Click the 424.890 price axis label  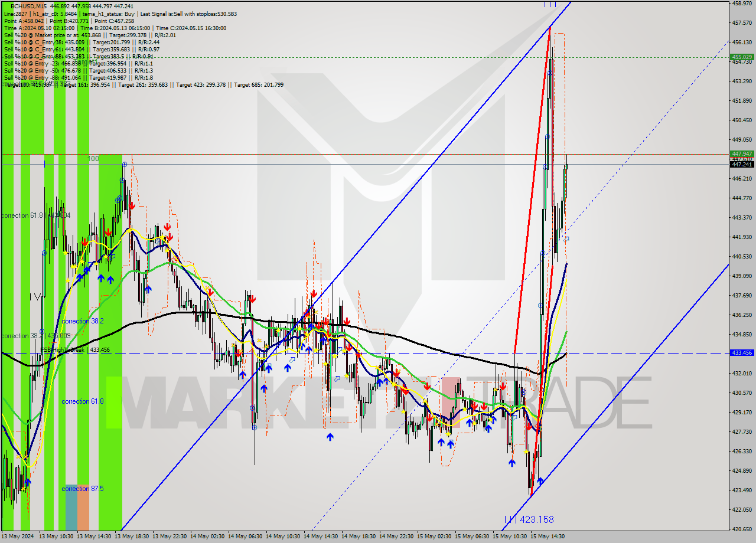coord(742,471)
